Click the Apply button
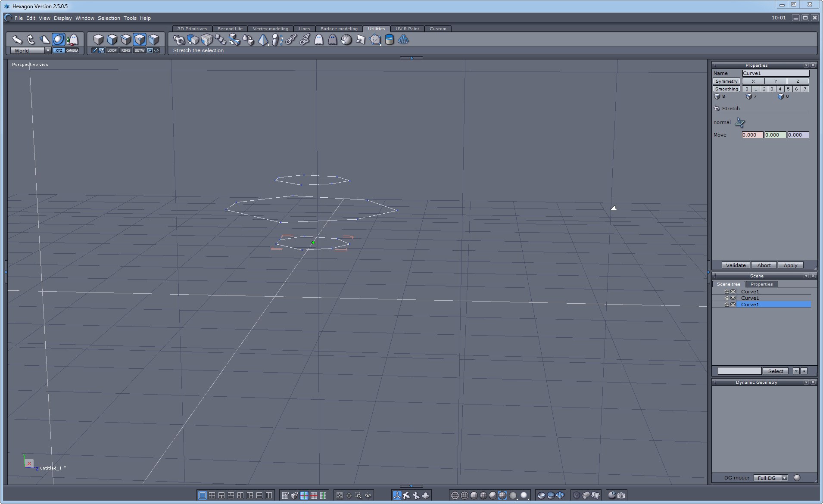This screenshot has width=823, height=504. pos(791,265)
